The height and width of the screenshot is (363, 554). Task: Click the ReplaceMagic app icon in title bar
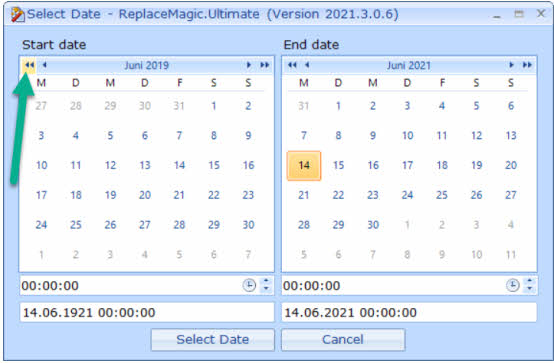pos(17,14)
